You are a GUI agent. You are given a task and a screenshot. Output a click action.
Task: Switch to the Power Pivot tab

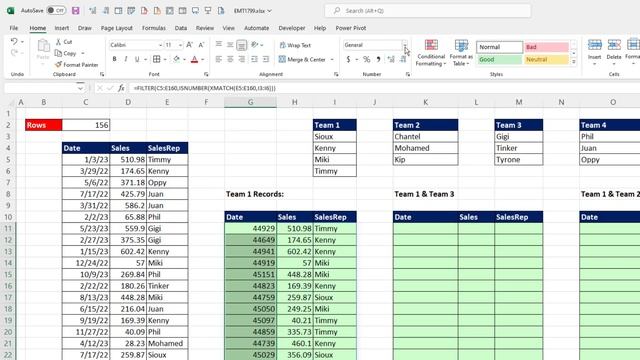[x=351, y=28]
